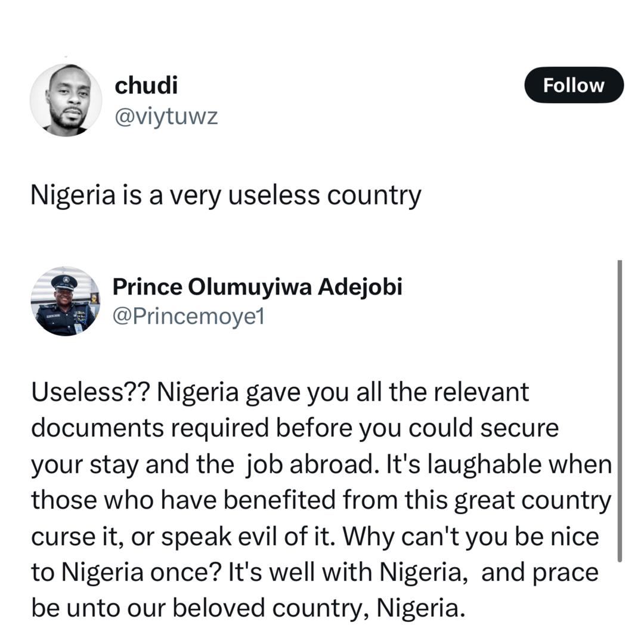Open the @Princemoye1 handle
Screen dimensions: 644x644
click(188, 317)
